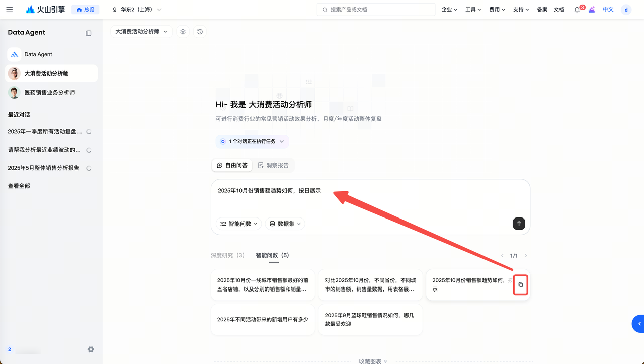644x364 pixels.
Task: Open the Data Agent sidebar item
Action: 51,54
